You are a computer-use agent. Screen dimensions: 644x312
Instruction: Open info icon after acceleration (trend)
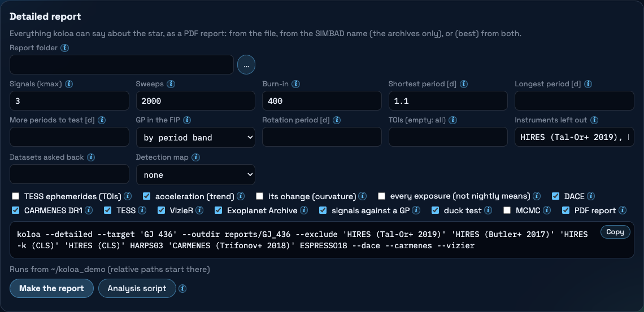241,196
